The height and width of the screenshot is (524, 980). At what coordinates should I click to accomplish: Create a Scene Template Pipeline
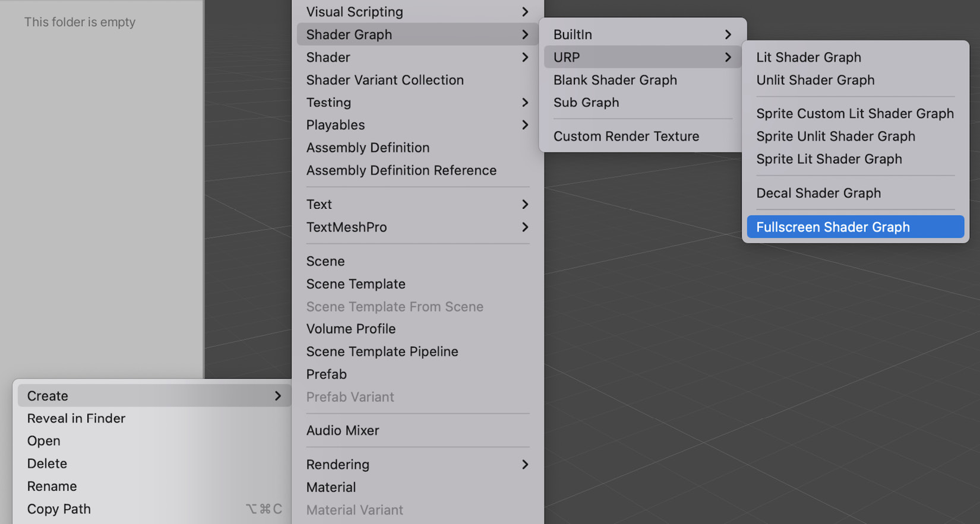(418, 351)
